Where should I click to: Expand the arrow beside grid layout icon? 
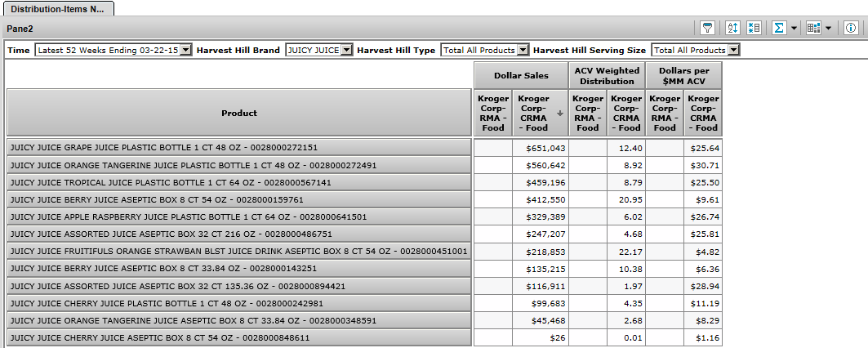(x=829, y=28)
